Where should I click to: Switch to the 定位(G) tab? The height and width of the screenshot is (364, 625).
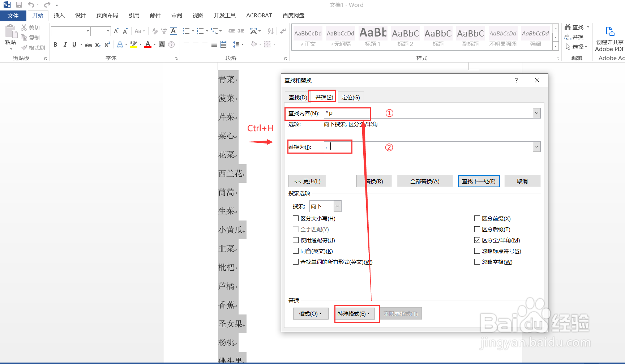pyautogui.click(x=350, y=97)
